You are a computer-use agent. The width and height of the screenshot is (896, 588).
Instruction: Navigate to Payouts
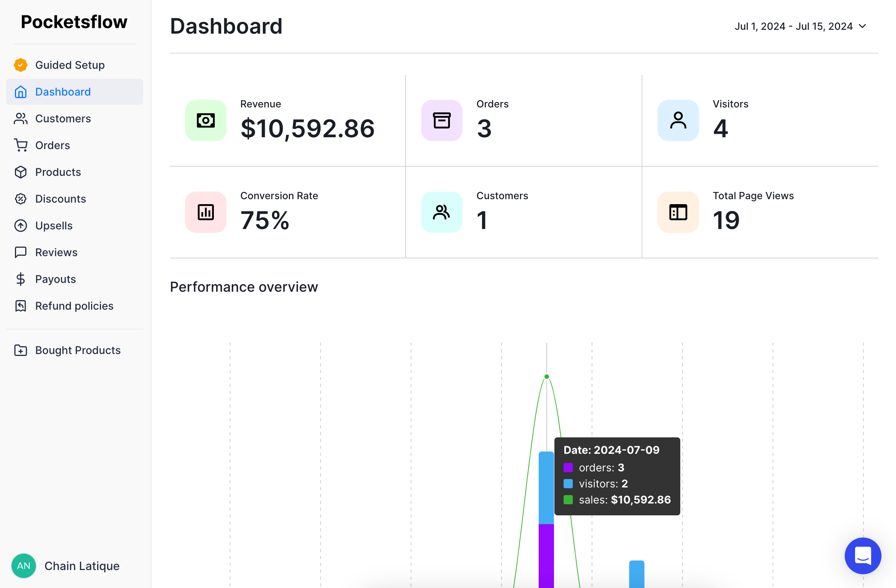75,279
